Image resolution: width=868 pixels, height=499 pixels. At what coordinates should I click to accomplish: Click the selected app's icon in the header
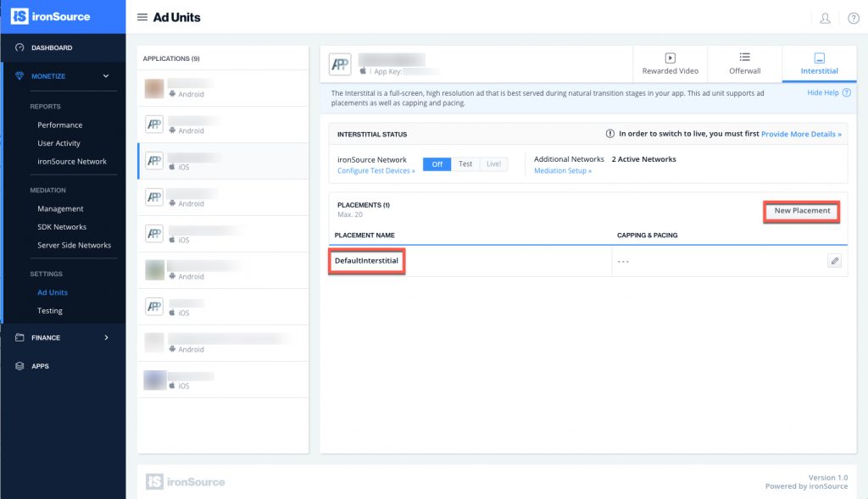pos(340,64)
